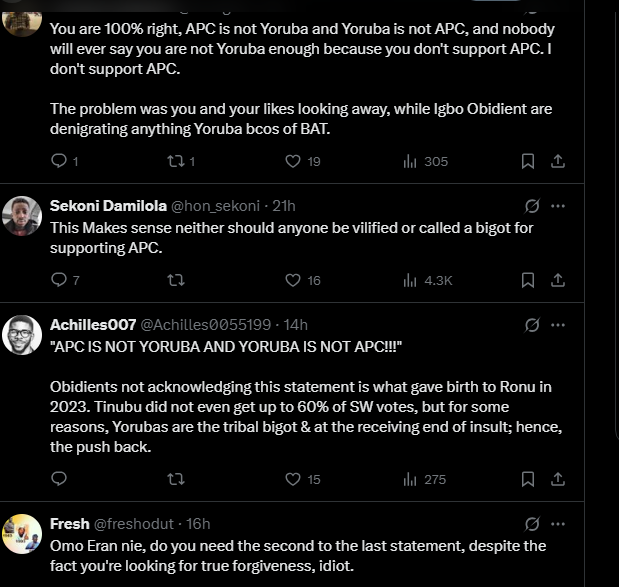Like the tweet with 19 likes
The width and height of the screenshot is (619, 587).
click(302, 161)
